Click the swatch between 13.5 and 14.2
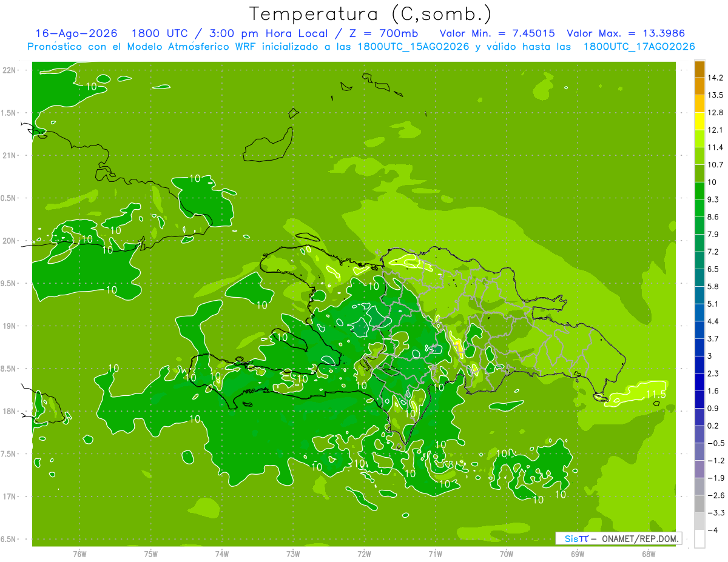 coord(699,86)
